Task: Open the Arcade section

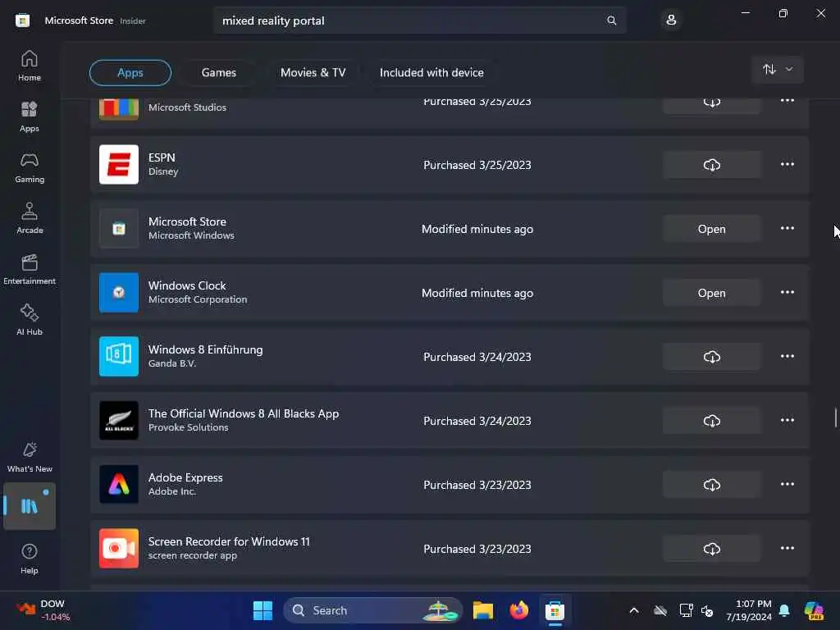Action: (30, 218)
